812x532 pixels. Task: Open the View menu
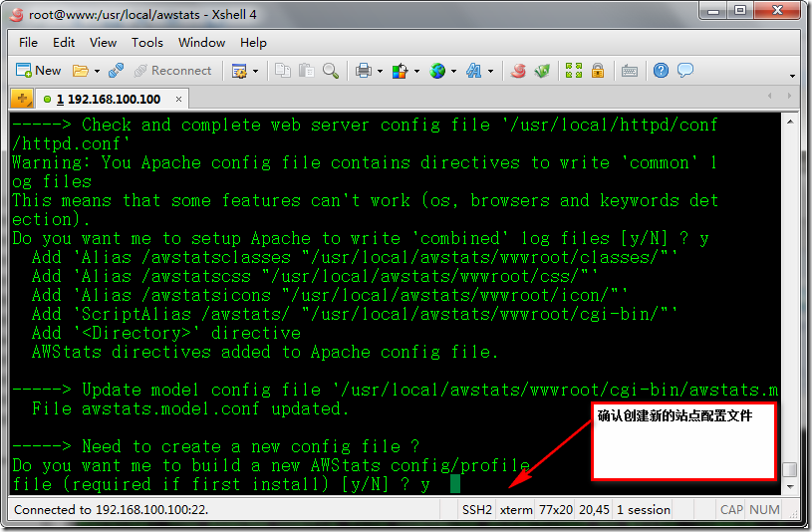pos(103,43)
